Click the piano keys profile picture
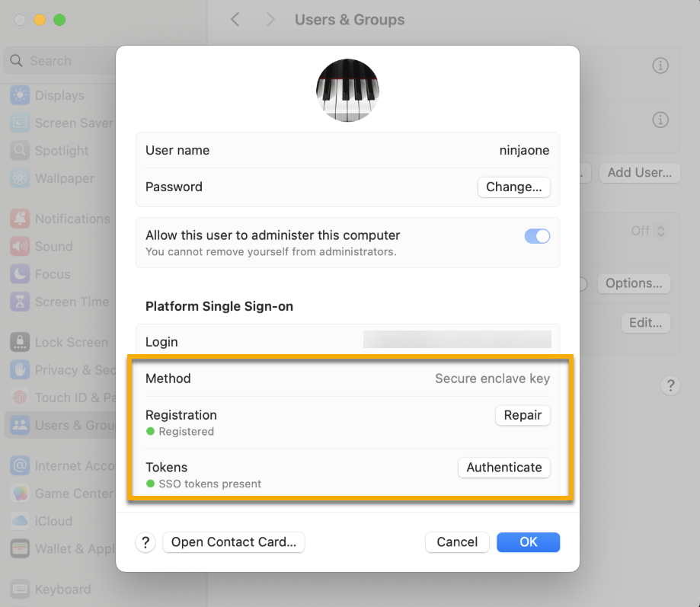This screenshot has width=700, height=607. point(347,90)
